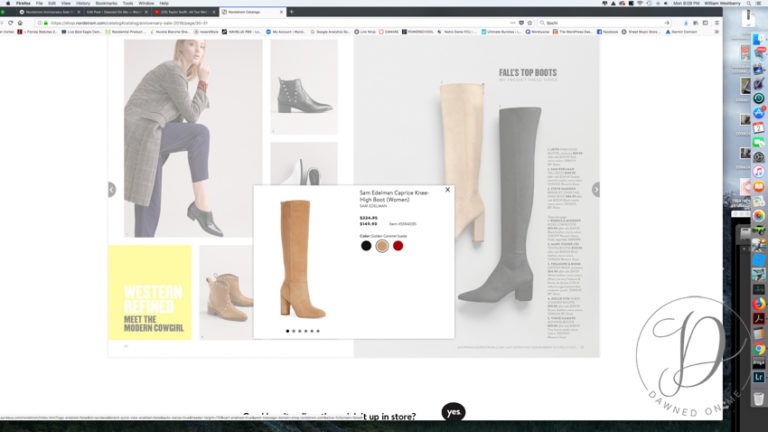This screenshot has width=768, height=432.
Task: Click the Pocket save icon
Action: point(521,23)
